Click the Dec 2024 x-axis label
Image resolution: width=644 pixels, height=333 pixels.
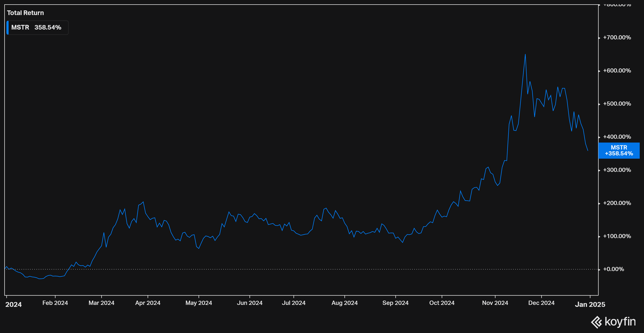pyautogui.click(x=541, y=303)
